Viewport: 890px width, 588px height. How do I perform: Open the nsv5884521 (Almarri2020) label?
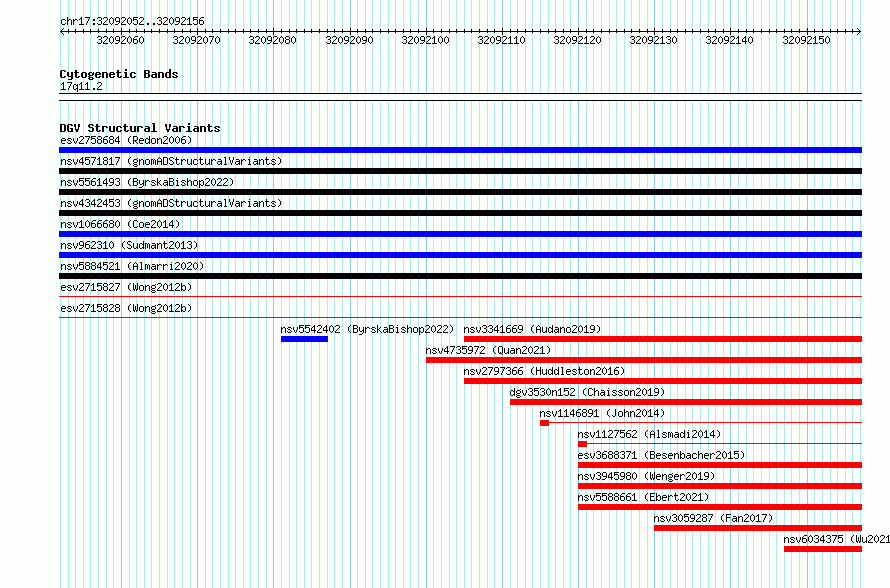pyautogui.click(x=132, y=266)
